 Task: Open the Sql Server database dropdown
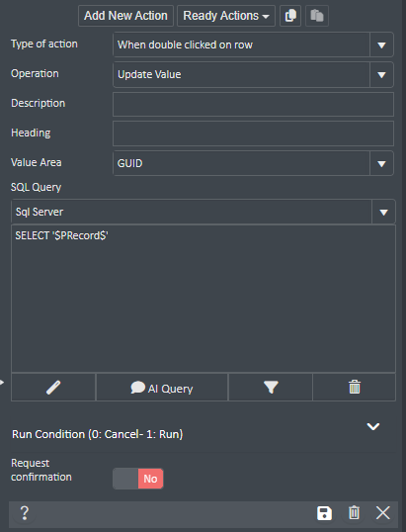pos(203,212)
